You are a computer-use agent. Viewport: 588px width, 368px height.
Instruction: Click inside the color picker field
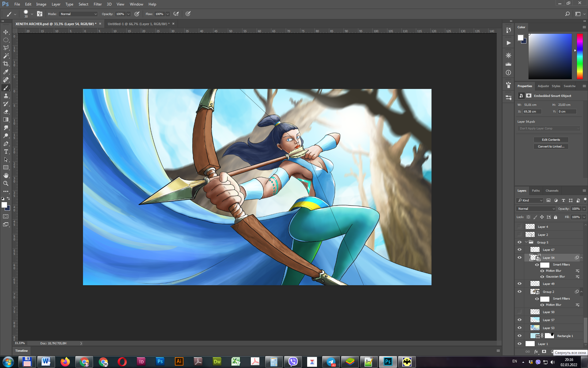point(550,56)
